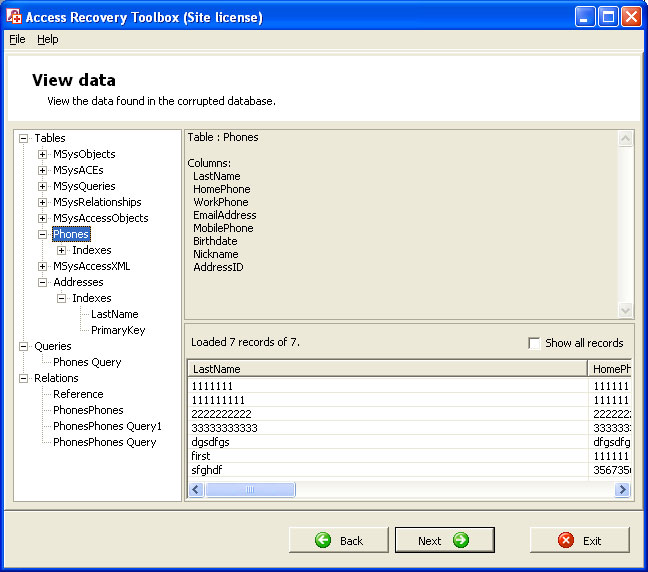Collapse the Addresses table node
This screenshot has height=572, width=648.
42,282
